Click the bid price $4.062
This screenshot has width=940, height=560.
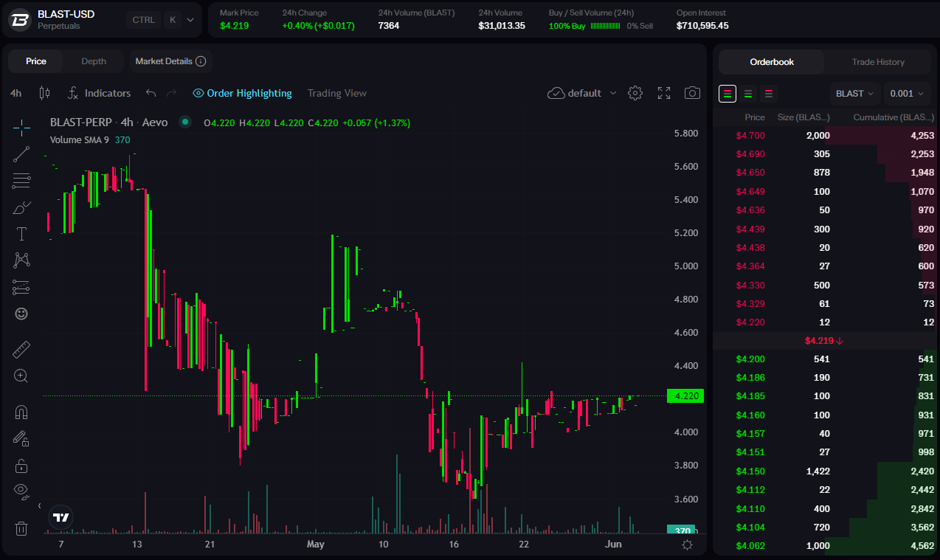pos(750,546)
